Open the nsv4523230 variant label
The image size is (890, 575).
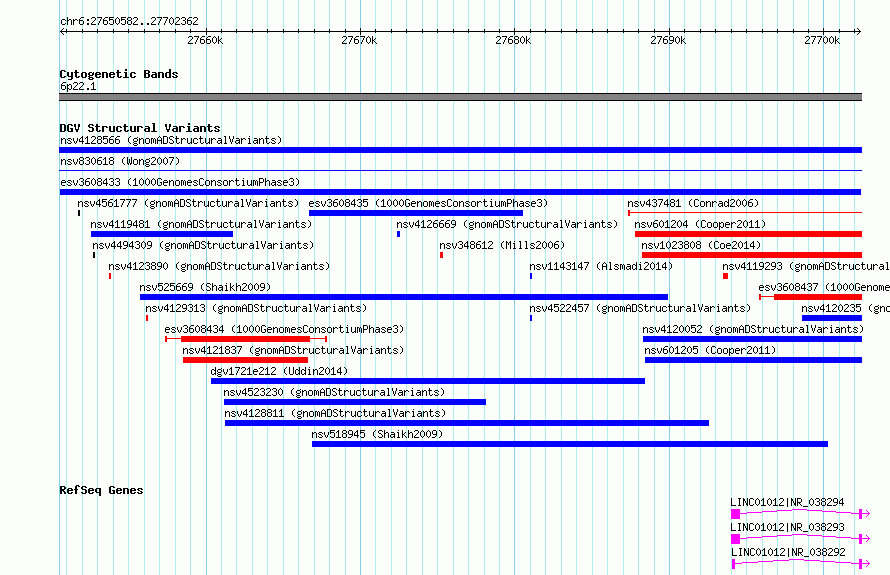coord(334,392)
